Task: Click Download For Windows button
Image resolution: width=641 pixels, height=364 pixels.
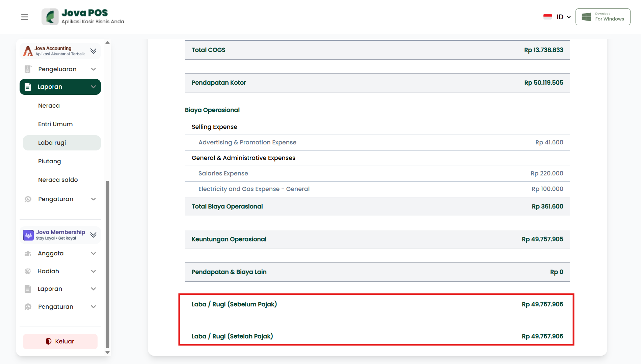Action: pyautogui.click(x=603, y=17)
